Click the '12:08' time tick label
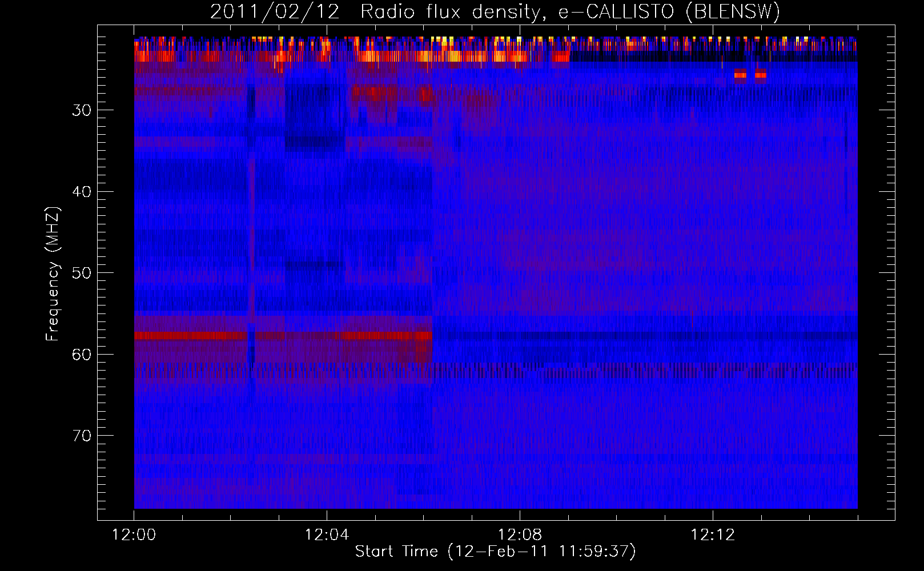This screenshot has height=571, width=924. [x=520, y=535]
